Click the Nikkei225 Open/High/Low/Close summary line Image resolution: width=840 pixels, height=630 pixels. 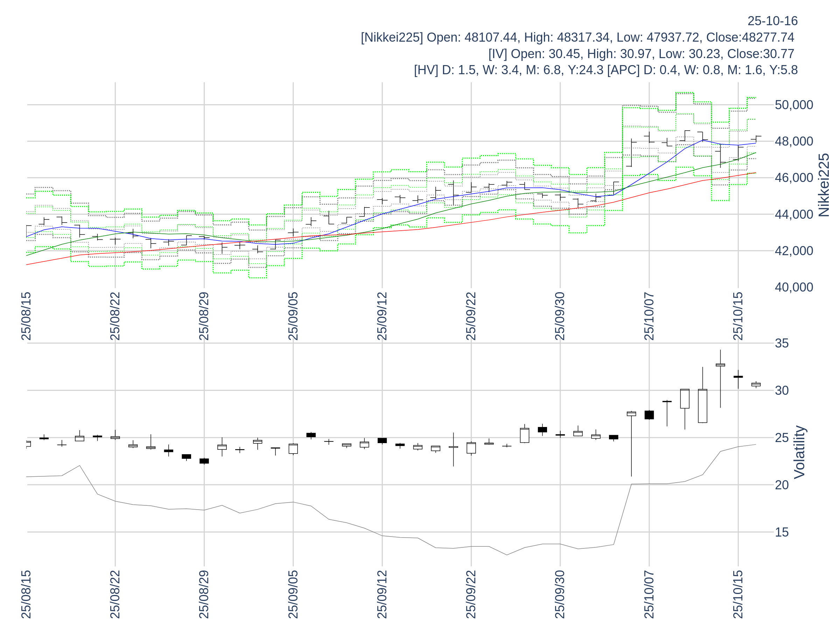(577, 37)
